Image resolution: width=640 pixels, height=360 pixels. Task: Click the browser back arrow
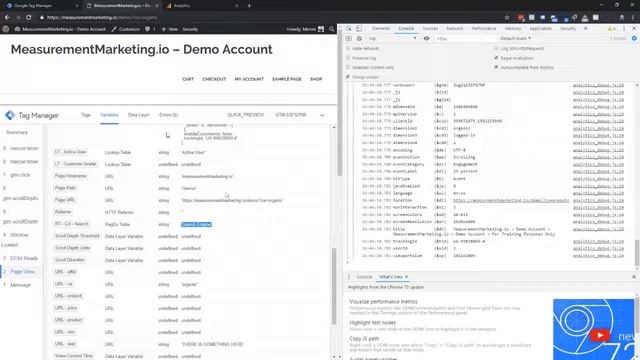click(x=7, y=18)
